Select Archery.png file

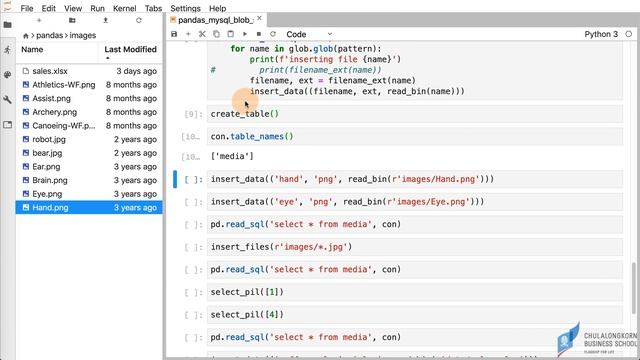tap(89, 112)
